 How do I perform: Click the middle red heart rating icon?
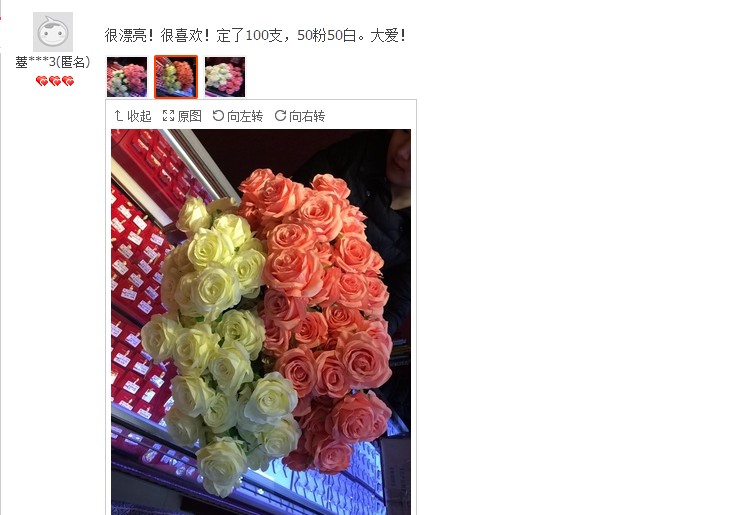tap(55, 81)
